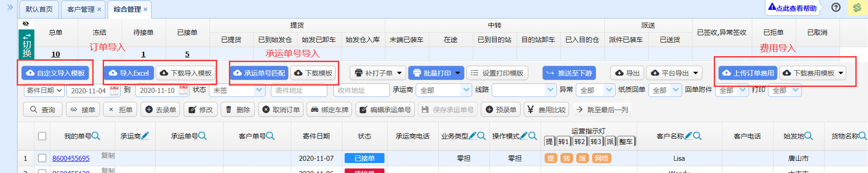This screenshot has height=173, width=868.
Task: Click the search icon next to 客户单号
Action: click(x=270, y=136)
